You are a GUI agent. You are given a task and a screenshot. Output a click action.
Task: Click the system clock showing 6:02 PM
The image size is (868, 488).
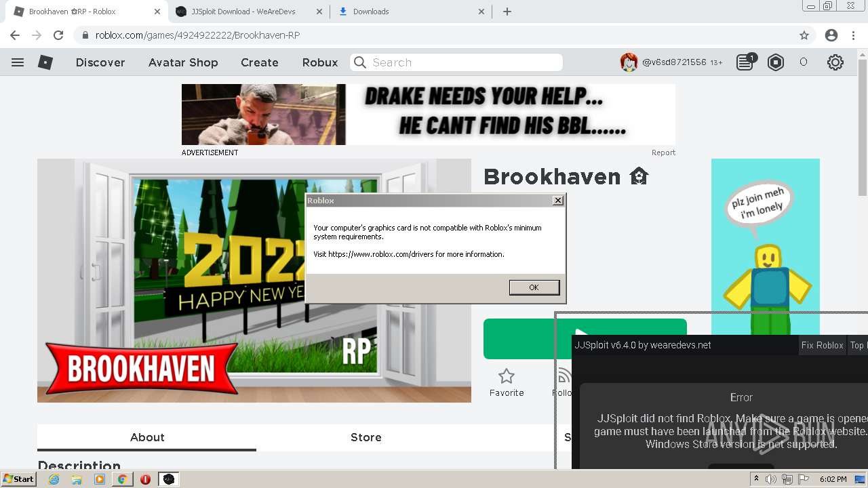(833, 479)
